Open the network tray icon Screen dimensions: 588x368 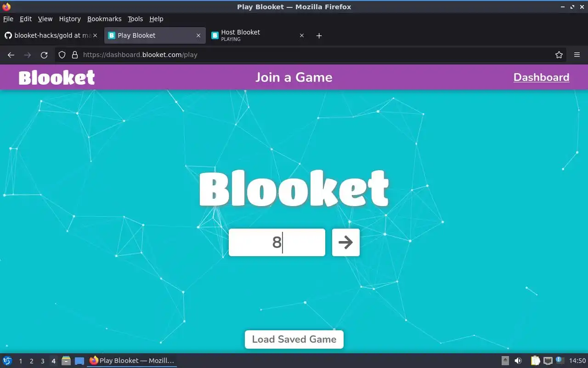point(548,361)
